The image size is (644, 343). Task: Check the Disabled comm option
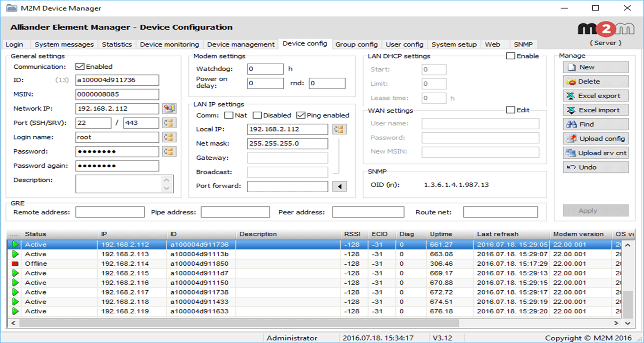(257, 115)
